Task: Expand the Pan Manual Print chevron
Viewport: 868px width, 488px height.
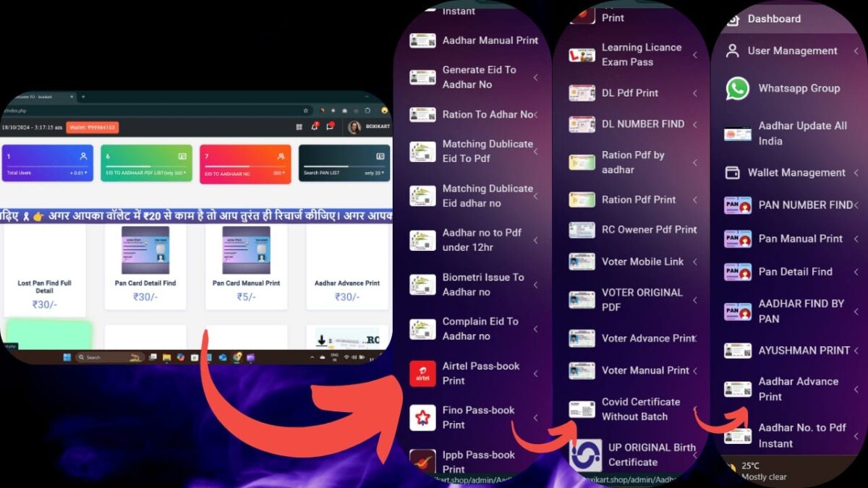Action: [x=856, y=239]
